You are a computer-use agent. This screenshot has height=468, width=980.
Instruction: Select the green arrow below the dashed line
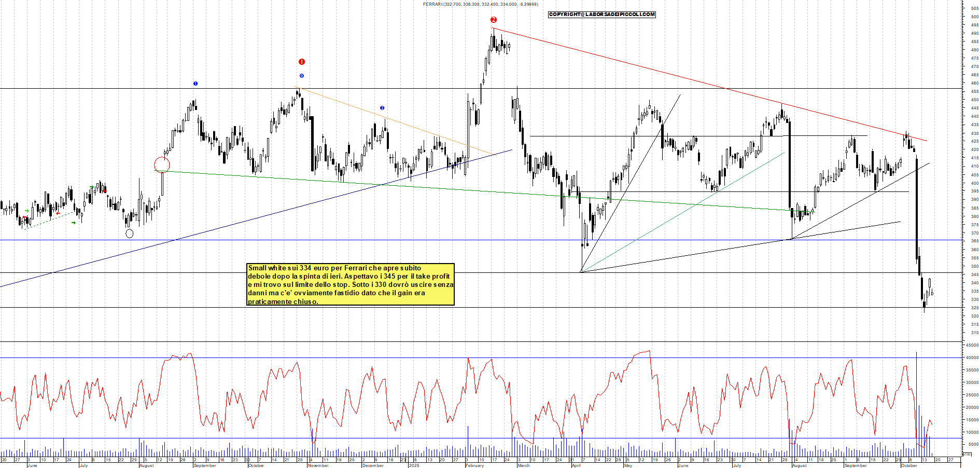pos(74,223)
